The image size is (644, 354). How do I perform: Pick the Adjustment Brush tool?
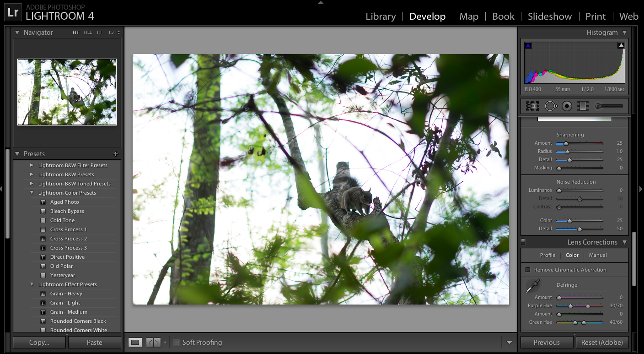tap(609, 106)
